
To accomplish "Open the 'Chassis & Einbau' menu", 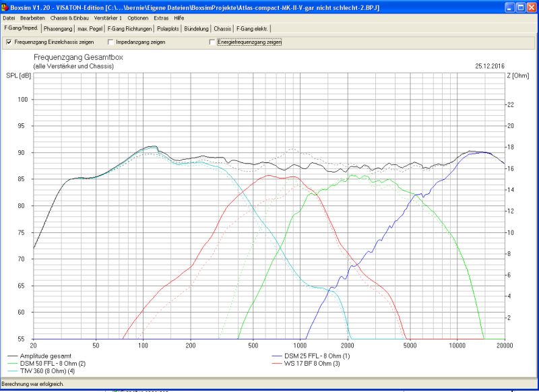I will click(x=70, y=18).
